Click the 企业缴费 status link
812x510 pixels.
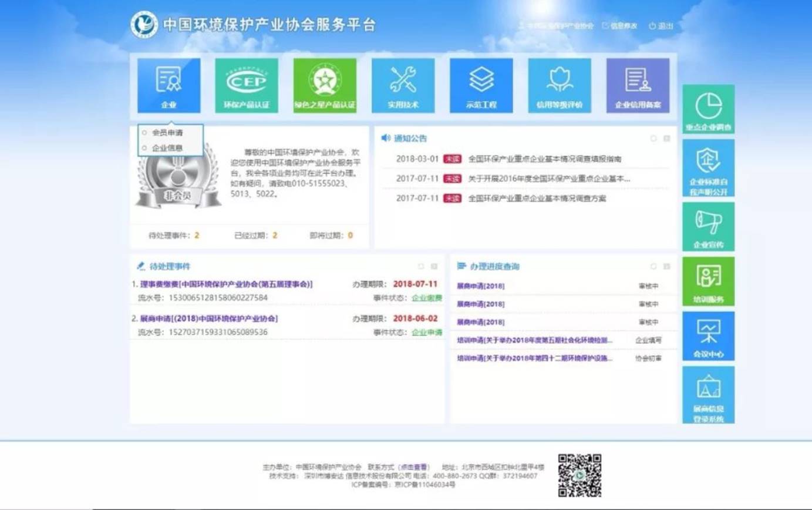pyautogui.click(x=427, y=298)
